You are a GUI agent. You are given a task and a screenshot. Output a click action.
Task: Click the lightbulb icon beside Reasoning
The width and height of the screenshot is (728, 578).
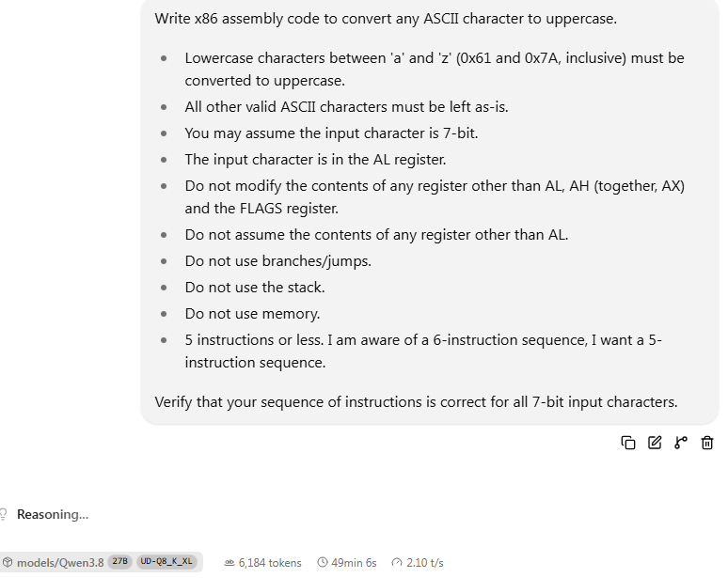pos(3,514)
